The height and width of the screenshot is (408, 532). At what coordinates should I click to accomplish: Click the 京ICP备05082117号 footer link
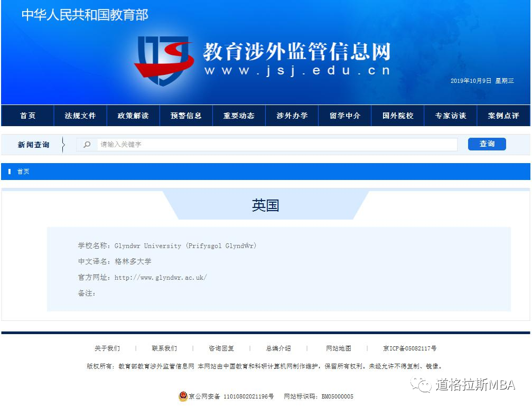pyautogui.click(x=410, y=348)
